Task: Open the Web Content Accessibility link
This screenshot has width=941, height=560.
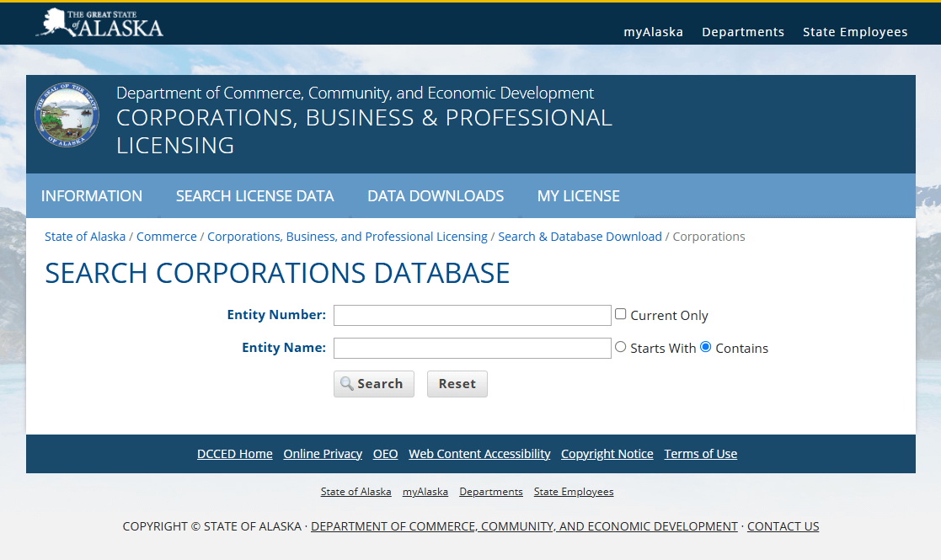Action: coord(479,454)
